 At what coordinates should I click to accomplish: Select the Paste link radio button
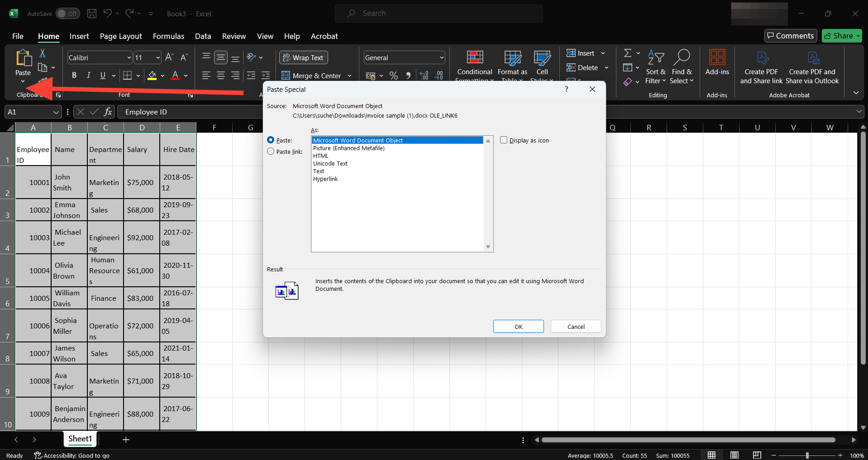pos(271,152)
